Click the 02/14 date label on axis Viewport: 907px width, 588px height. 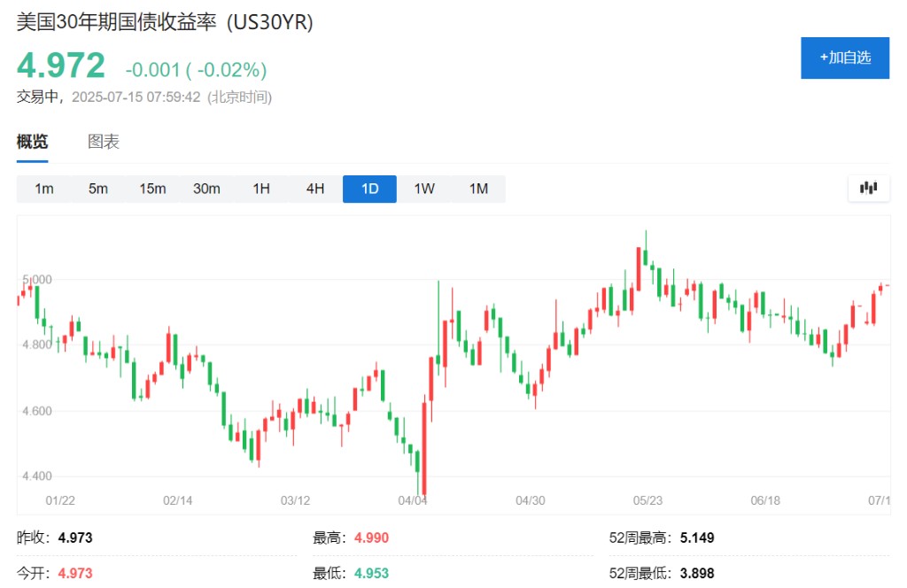[x=178, y=500]
